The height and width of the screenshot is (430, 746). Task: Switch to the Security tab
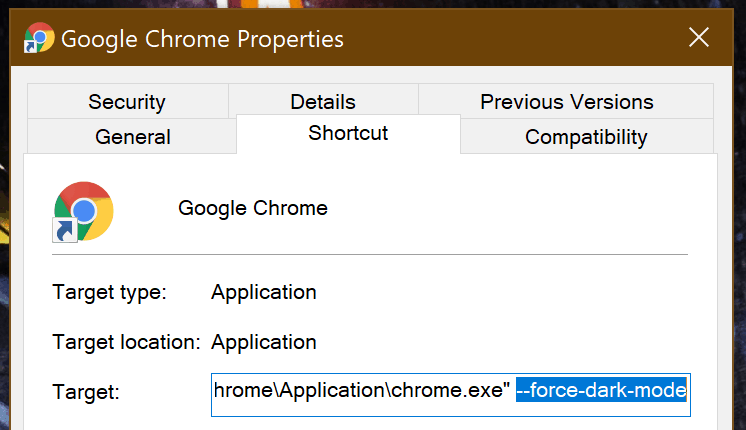(x=127, y=101)
